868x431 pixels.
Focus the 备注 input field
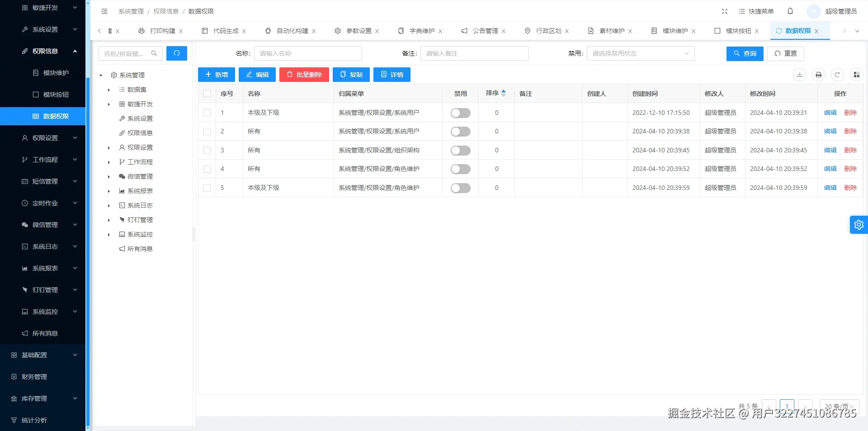tap(474, 53)
